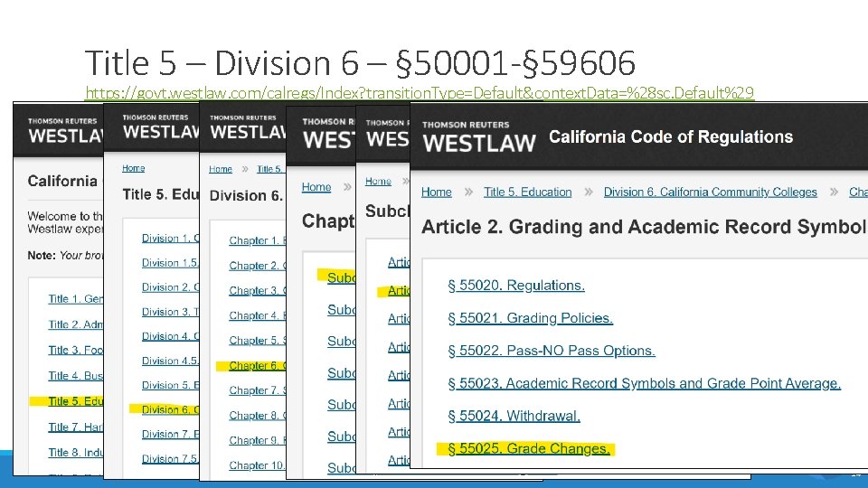The image size is (868, 488).
Task: Open Division 7 link in Title 5 window
Action: tap(170, 435)
